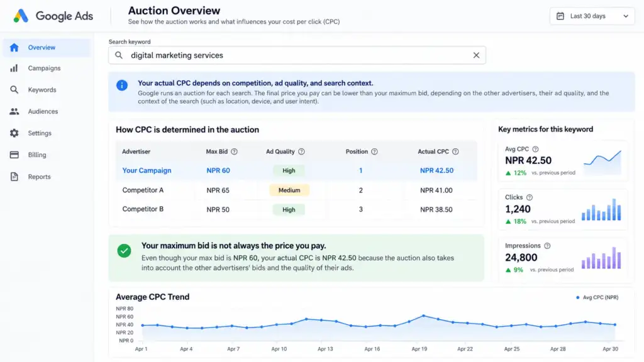Go to Overview in sidebar
Viewport: 644px width, 362px height.
click(47, 48)
